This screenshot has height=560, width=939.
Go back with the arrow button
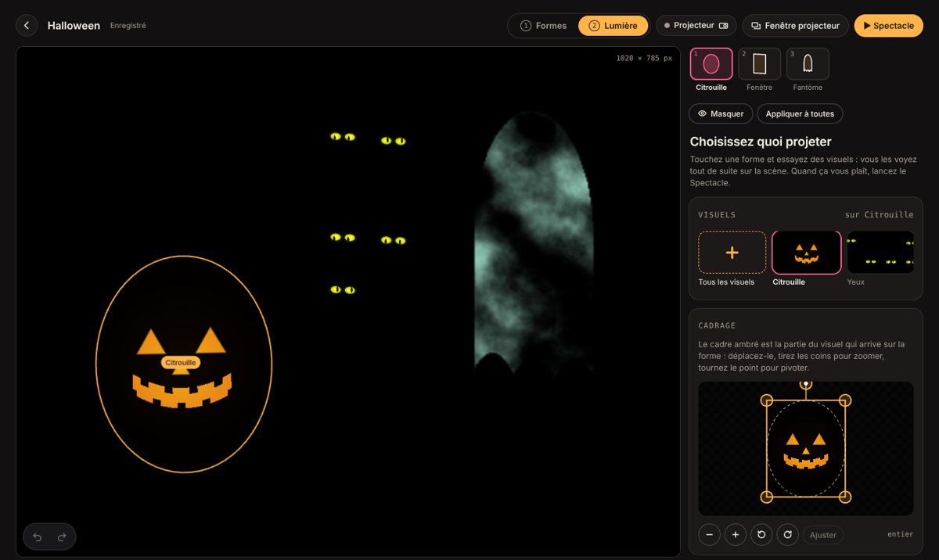pyautogui.click(x=27, y=26)
